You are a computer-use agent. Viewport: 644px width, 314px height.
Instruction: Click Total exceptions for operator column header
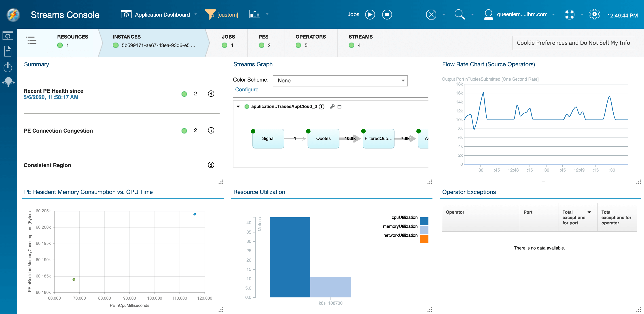pyautogui.click(x=617, y=217)
